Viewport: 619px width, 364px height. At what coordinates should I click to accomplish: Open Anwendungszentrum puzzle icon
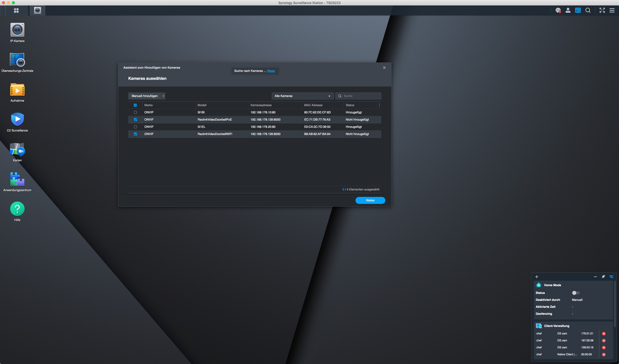pyautogui.click(x=17, y=179)
